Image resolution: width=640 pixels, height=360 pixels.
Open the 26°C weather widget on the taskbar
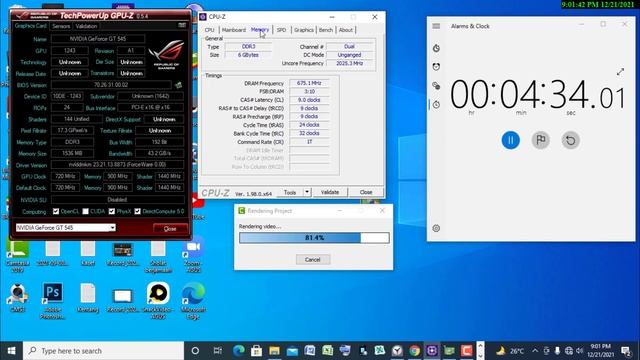tap(510, 351)
